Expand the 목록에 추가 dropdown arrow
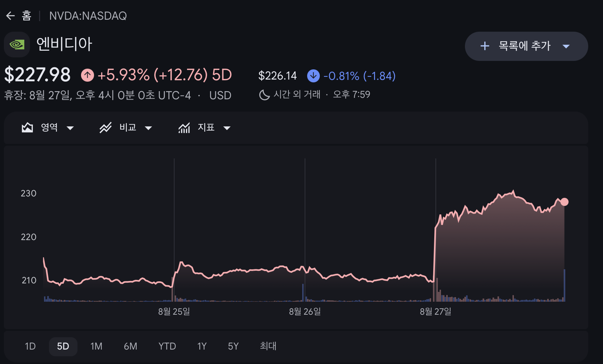The height and width of the screenshot is (364, 603). pyautogui.click(x=566, y=46)
